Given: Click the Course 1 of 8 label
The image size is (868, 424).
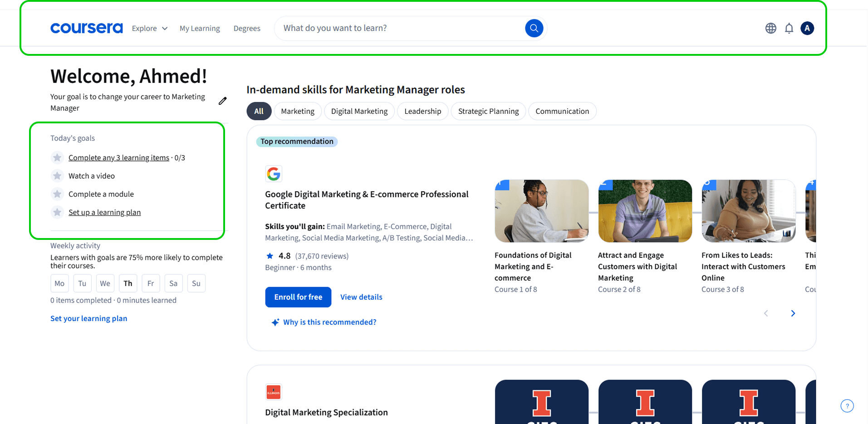Looking at the screenshot, I should 516,289.
